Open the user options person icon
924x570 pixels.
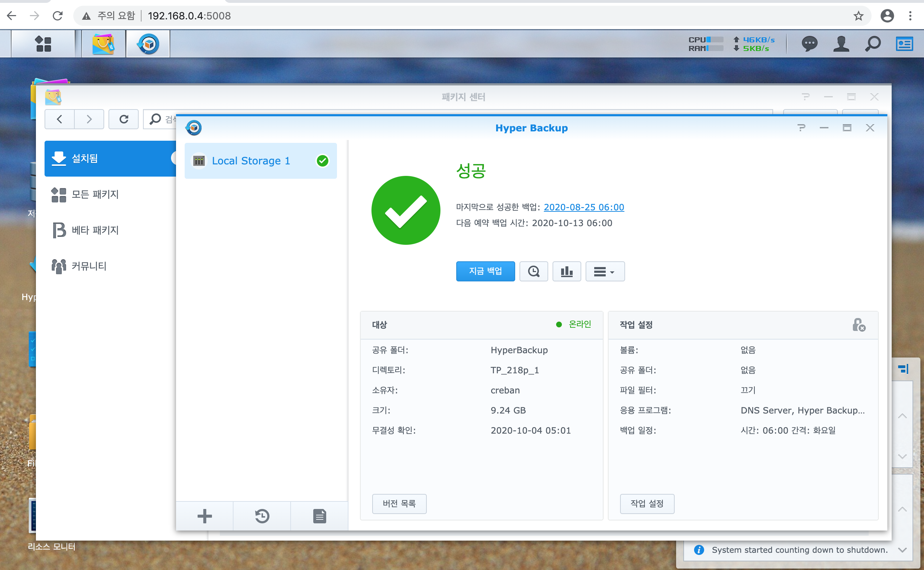pos(841,44)
